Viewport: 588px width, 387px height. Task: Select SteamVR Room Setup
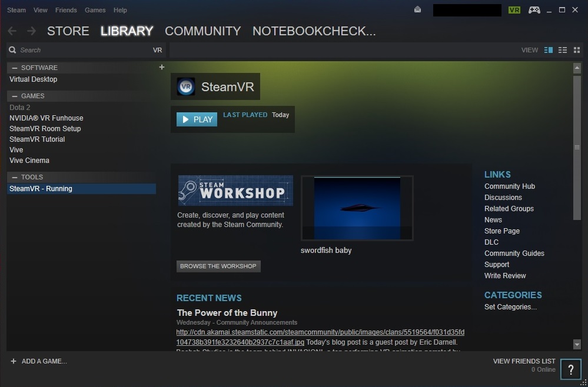(45, 128)
